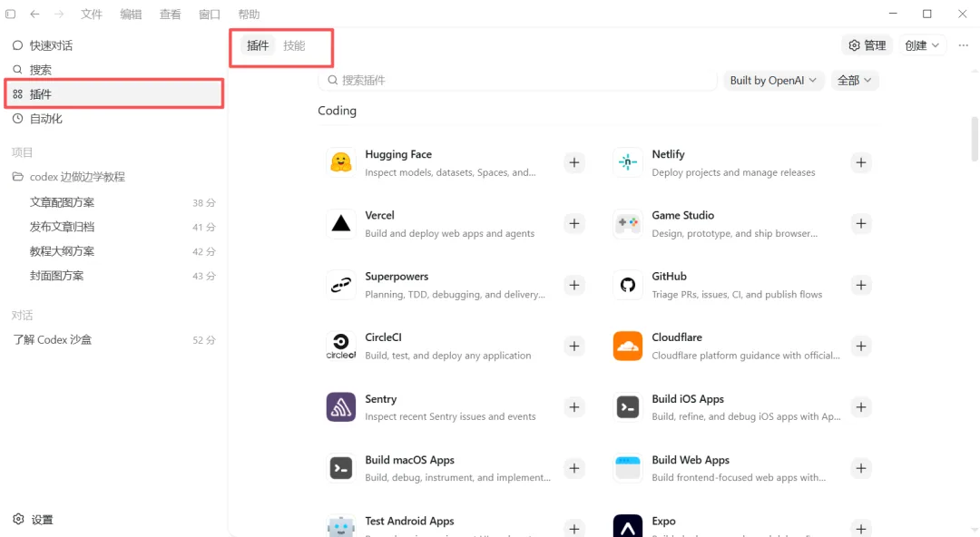This screenshot has width=980, height=537.
Task: Add the Netlify plugin
Action: [x=860, y=162]
